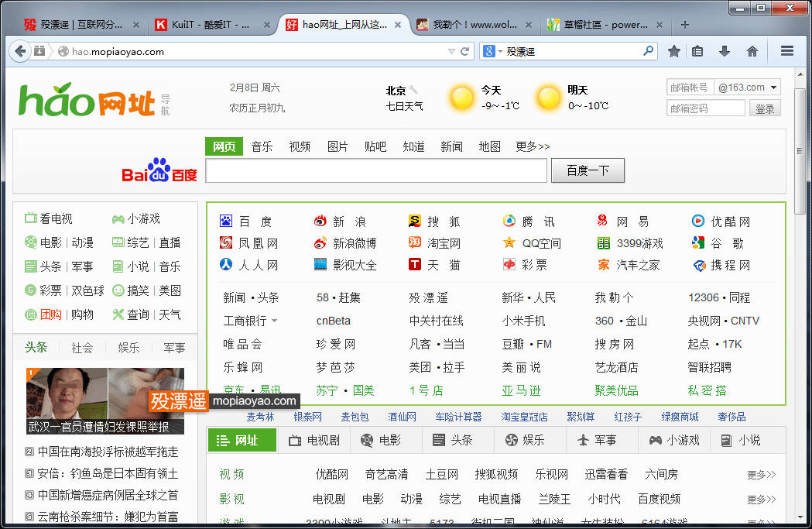Select the 图片 search tab

point(337,146)
